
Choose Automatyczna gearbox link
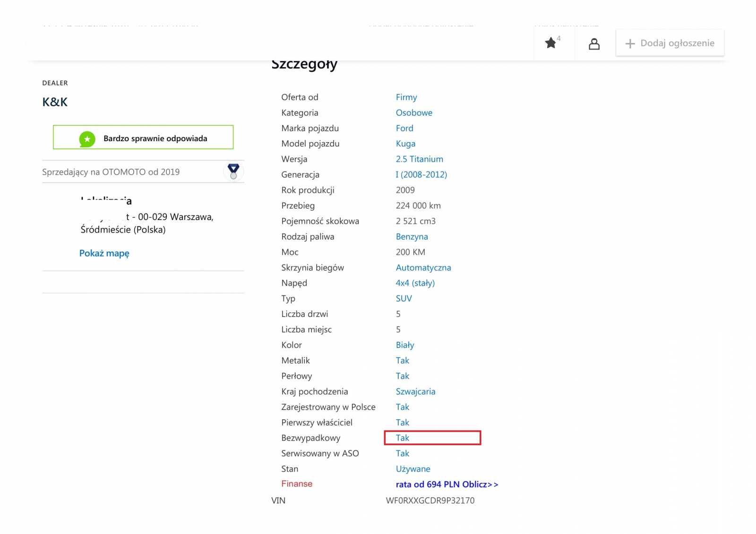[x=423, y=268]
